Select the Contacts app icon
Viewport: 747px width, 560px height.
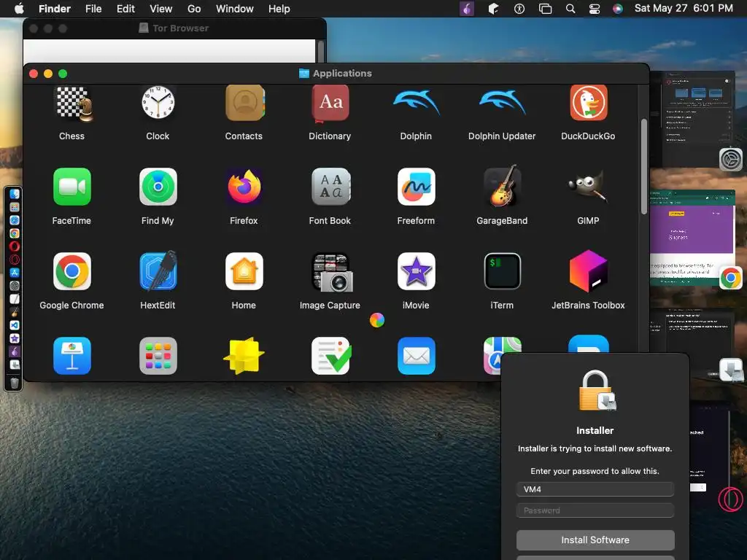pyautogui.click(x=244, y=102)
